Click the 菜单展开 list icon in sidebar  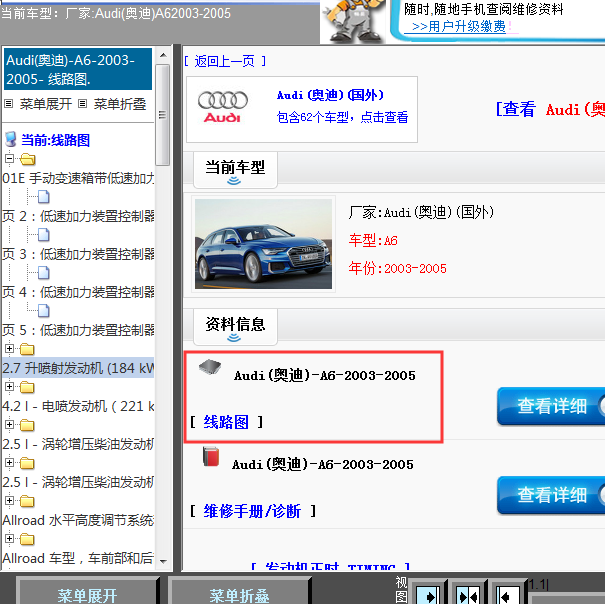click(x=8, y=103)
